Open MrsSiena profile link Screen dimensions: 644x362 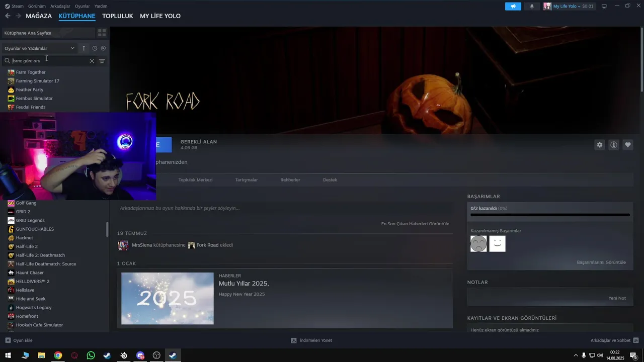pyautogui.click(x=142, y=245)
